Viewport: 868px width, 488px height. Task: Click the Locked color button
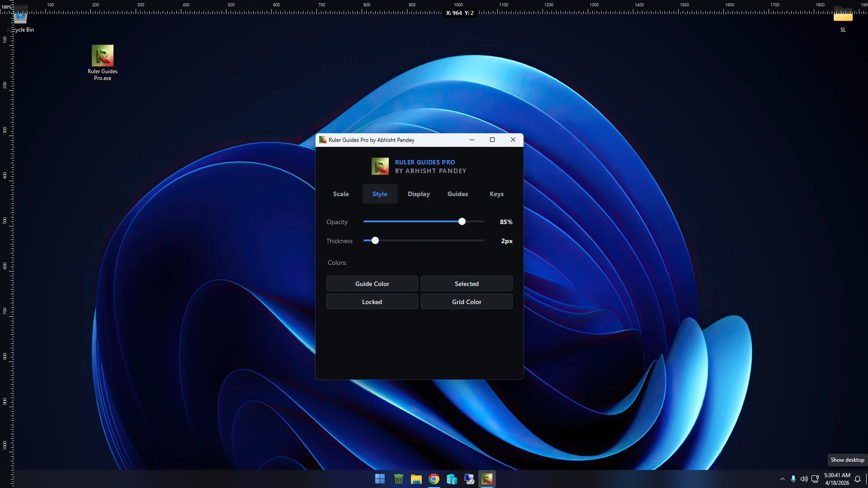click(x=372, y=302)
